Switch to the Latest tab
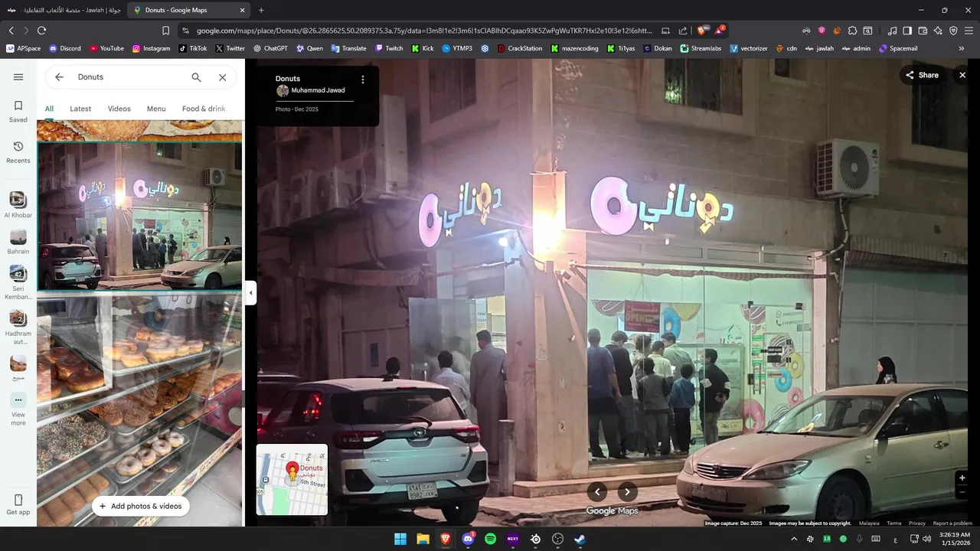This screenshot has width=980, height=551. [80, 109]
